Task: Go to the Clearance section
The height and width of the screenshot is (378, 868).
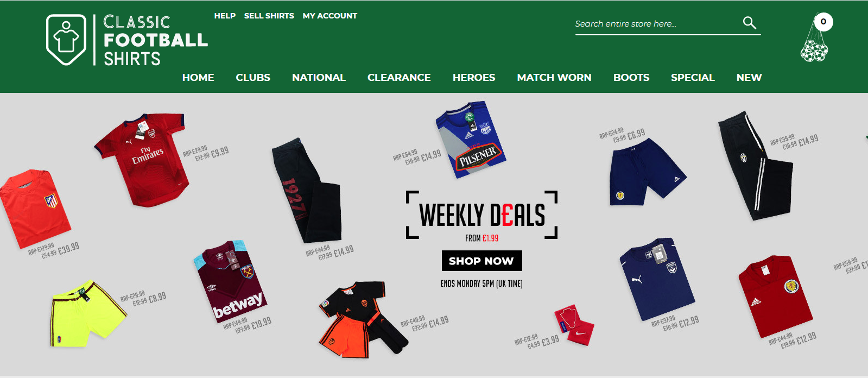Action: click(399, 78)
